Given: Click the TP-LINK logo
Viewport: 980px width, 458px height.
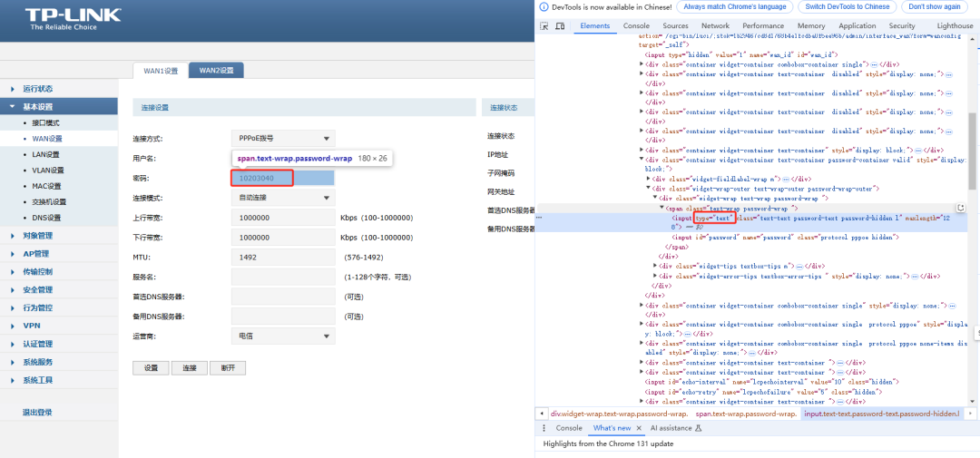Looking at the screenshot, I should click(61, 18).
